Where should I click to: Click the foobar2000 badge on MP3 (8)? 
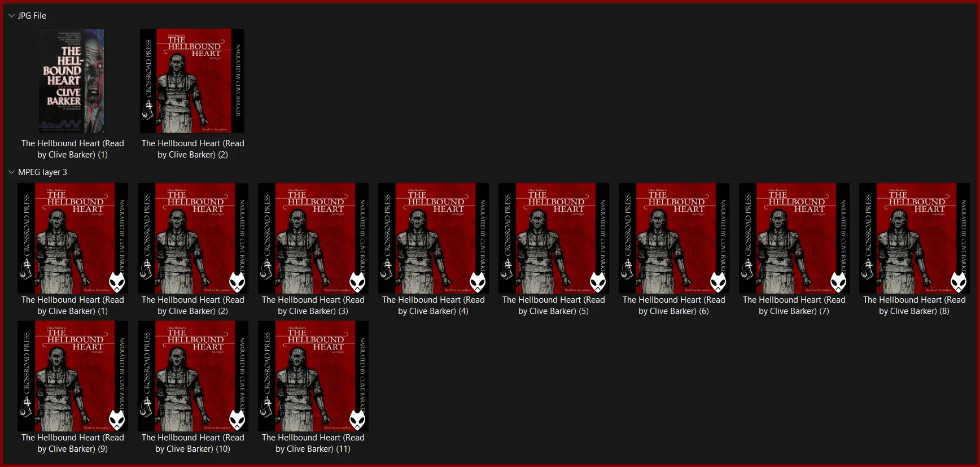959,282
